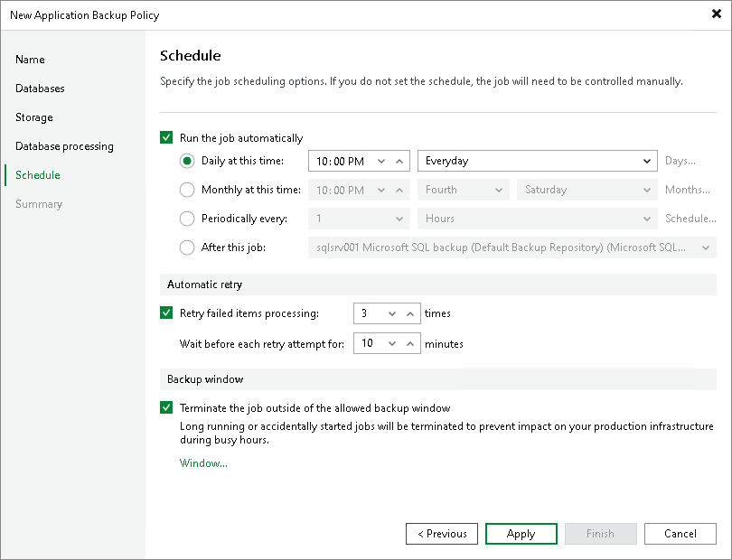Select the After this job option
The width and height of the screenshot is (732, 560).
(187, 247)
